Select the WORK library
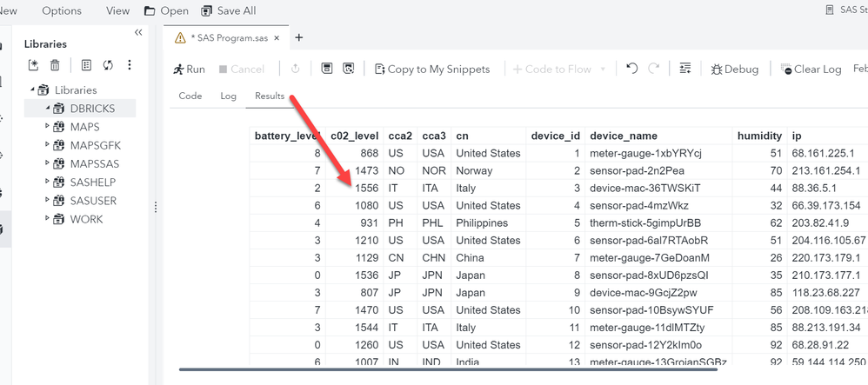Viewport: 868px width, 385px height. pyautogui.click(x=86, y=219)
